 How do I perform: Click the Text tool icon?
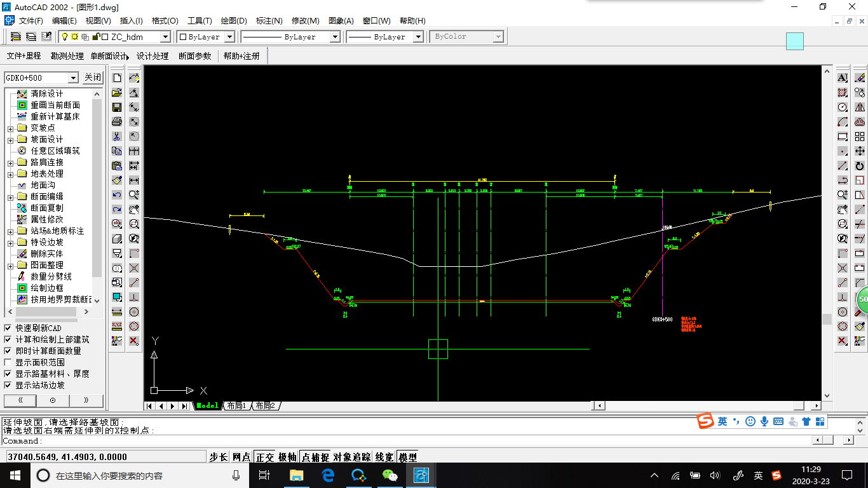843,78
